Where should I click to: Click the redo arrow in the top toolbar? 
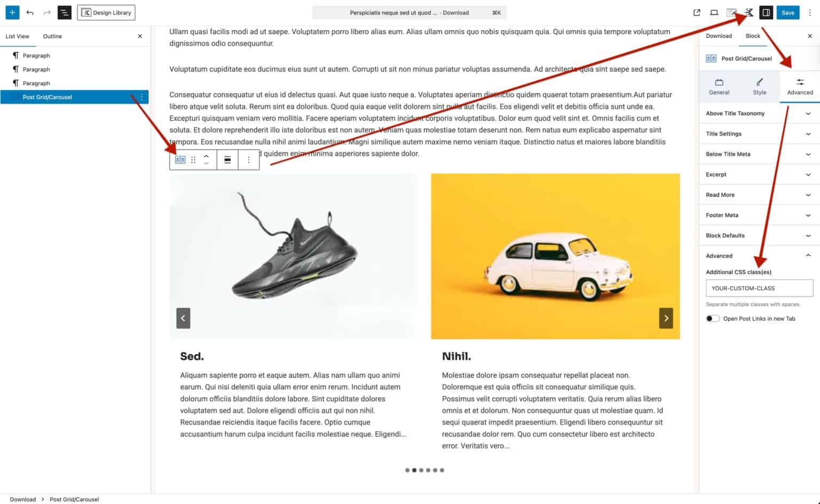click(x=47, y=12)
